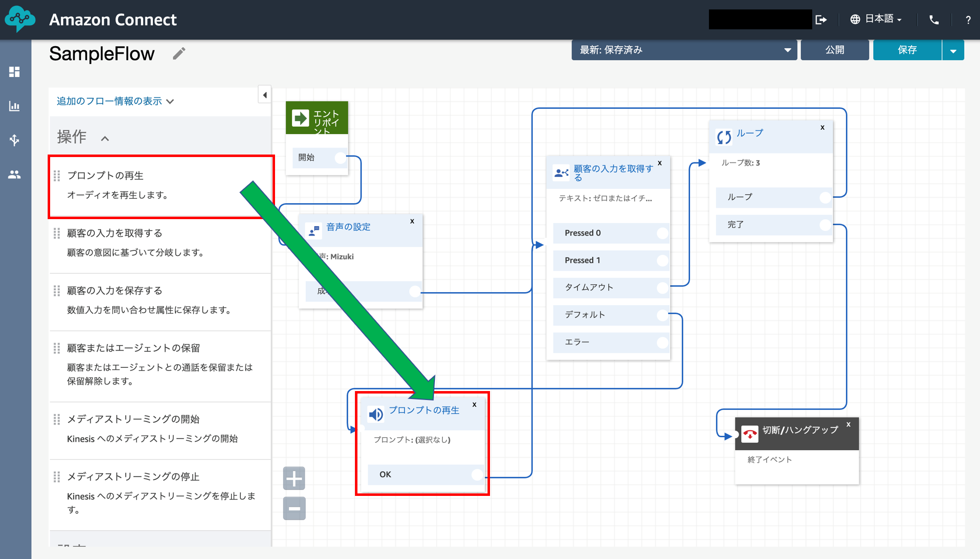Viewport: 980px width, 559px height.
Task: Click the 完了 branch connector
Action: (825, 225)
